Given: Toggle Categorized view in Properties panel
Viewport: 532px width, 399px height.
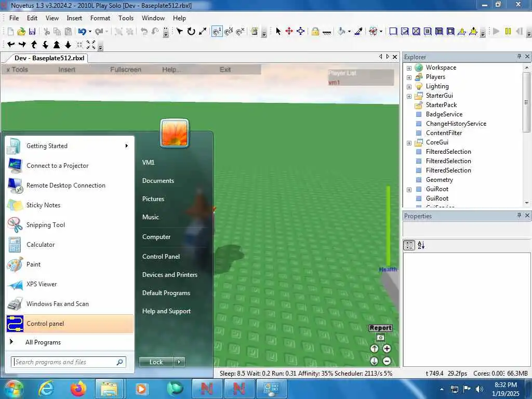Looking at the screenshot, I should click(409, 245).
